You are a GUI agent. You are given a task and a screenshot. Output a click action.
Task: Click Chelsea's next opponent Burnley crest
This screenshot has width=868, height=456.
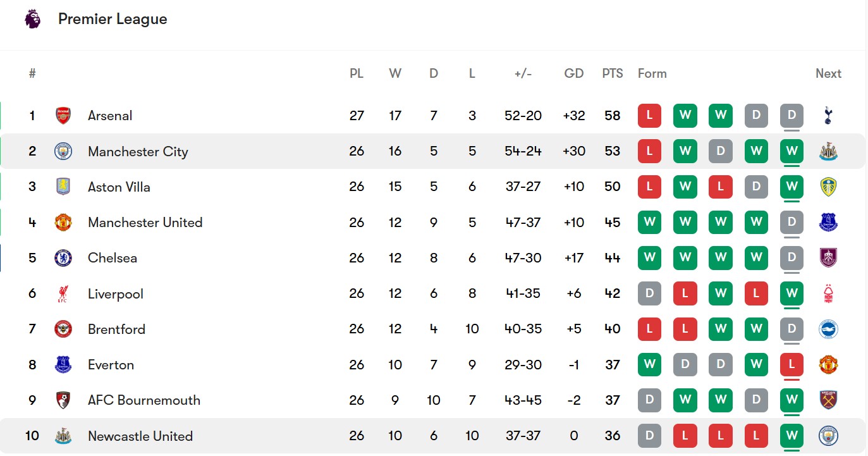click(x=828, y=258)
